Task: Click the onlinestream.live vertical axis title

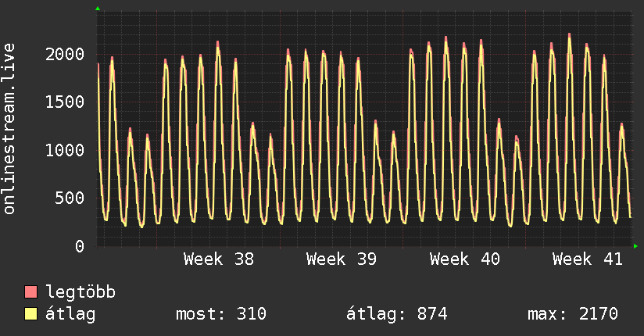Action: point(9,129)
